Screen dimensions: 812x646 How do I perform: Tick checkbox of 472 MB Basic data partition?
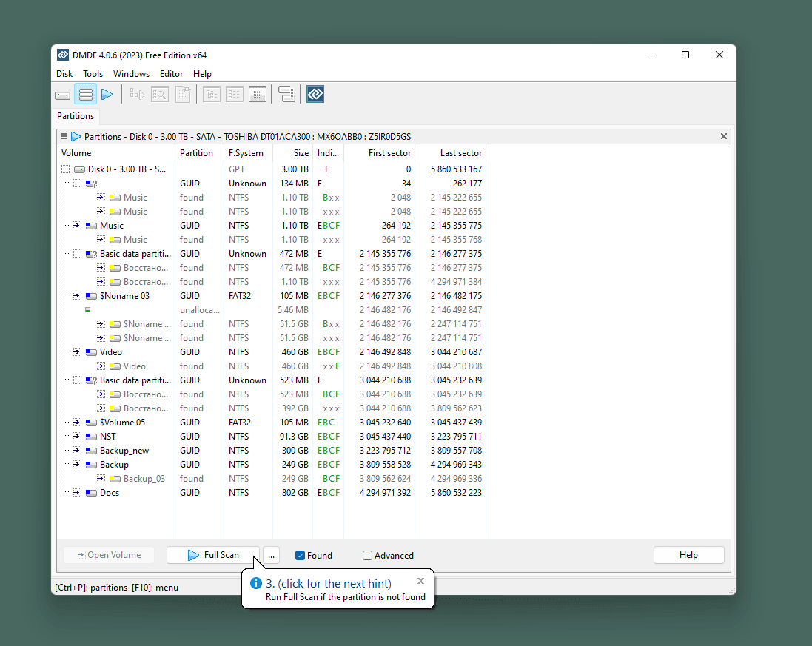[x=77, y=254]
